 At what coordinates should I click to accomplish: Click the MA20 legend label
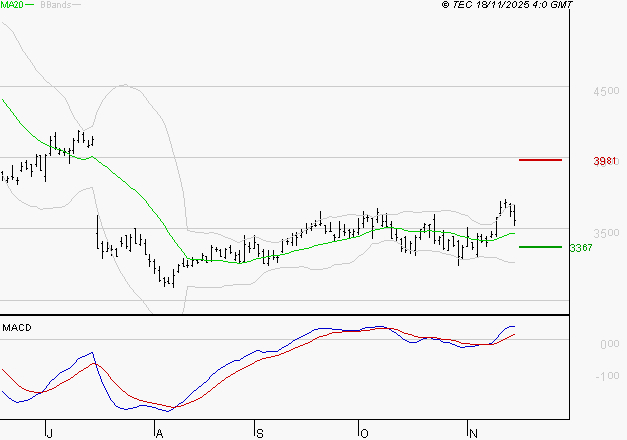pyautogui.click(x=12, y=5)
